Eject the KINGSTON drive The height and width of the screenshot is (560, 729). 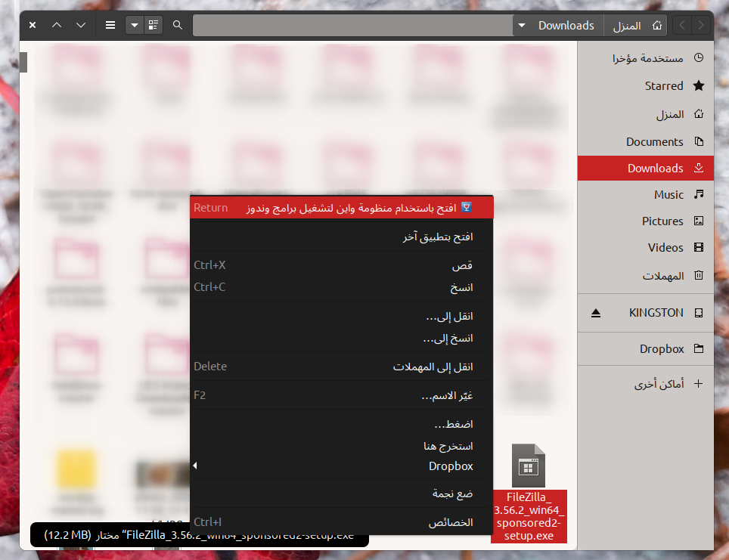tap(596, 313)
